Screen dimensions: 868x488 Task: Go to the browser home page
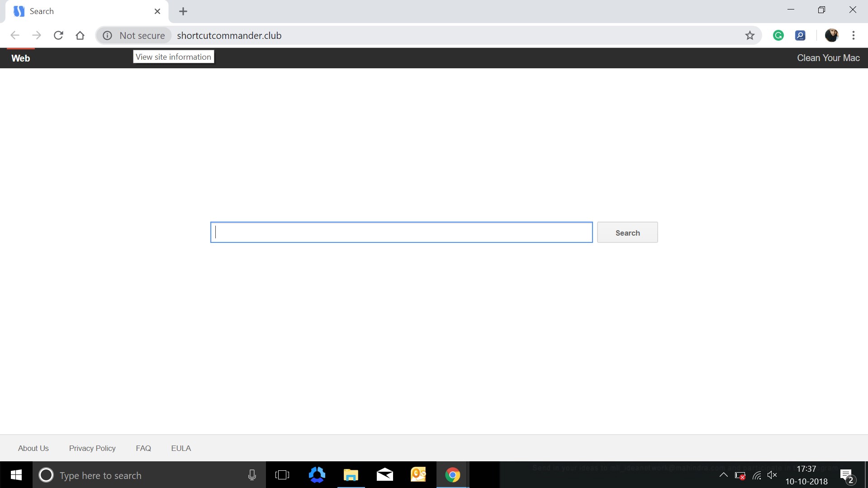point(80,35)
